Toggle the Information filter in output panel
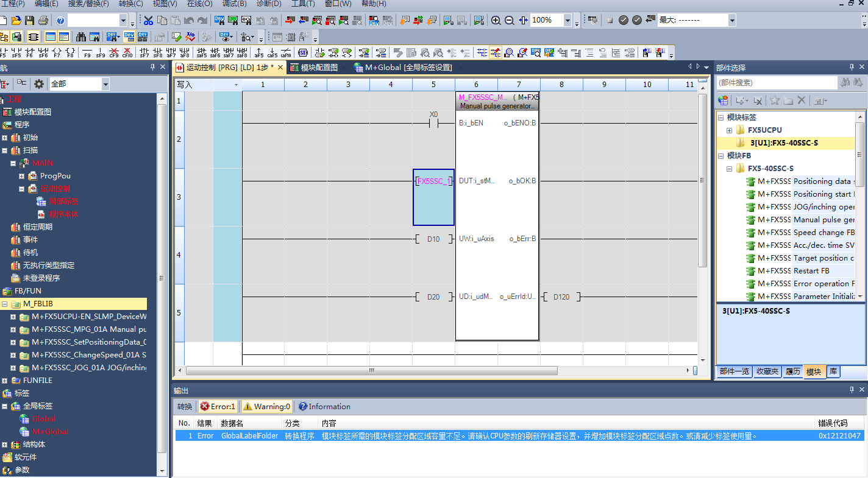This screenshot has height=478, width=868. click(x=324, y=407)
